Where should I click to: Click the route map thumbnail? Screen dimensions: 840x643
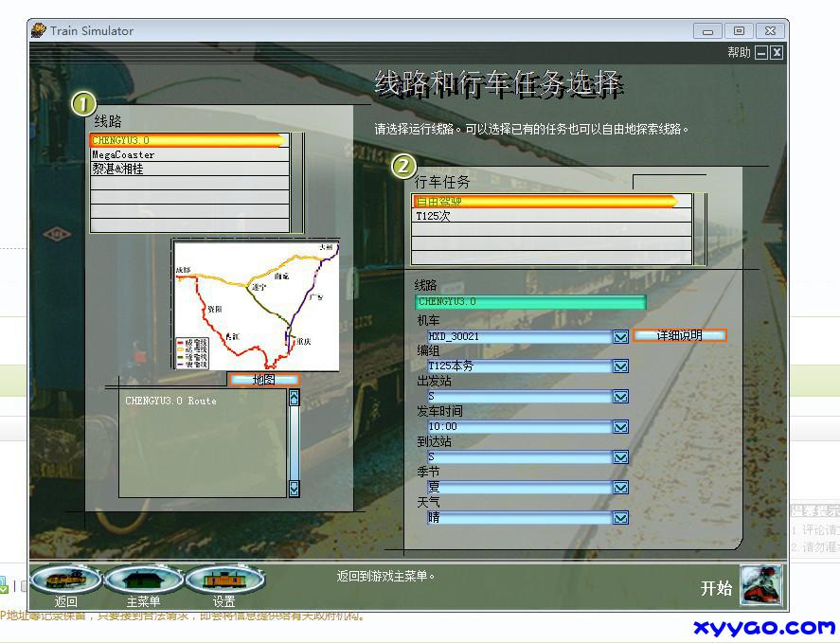(x=256, y=305)
